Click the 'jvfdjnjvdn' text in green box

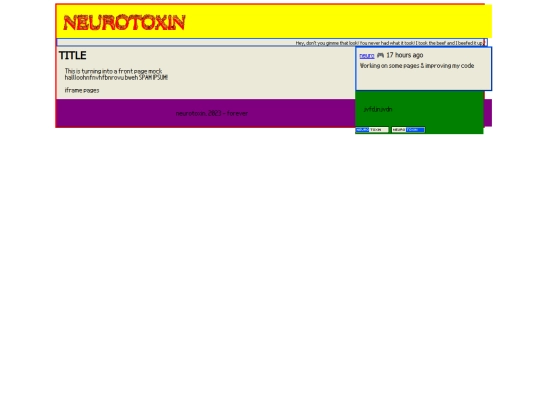pyautogui.click(x=378, y=109)
